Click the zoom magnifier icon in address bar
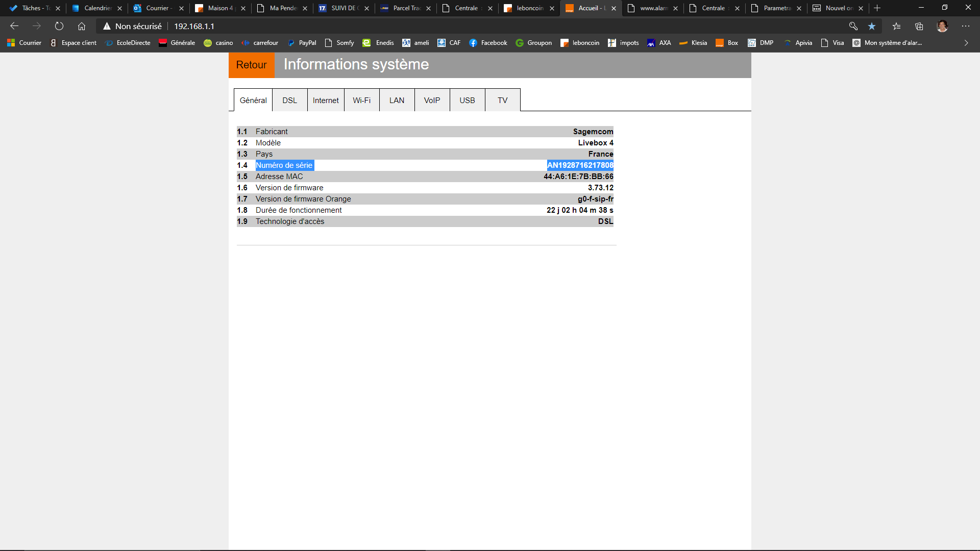 pos(853,26)
